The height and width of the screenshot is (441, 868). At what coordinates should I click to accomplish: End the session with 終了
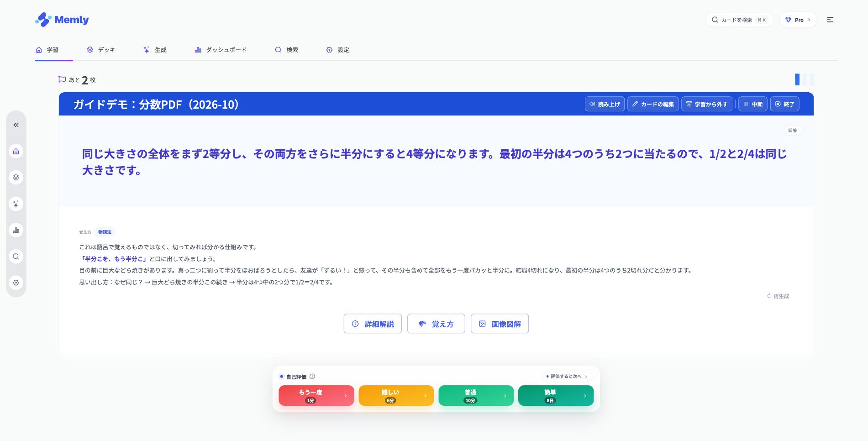(785, 104)
